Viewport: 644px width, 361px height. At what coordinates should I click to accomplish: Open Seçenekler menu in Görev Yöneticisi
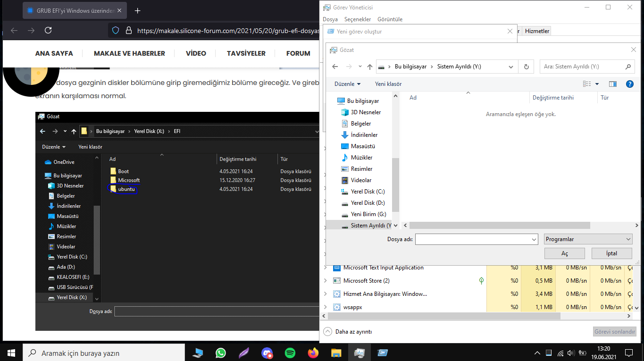pyautogui.click(x=358, y=19)
